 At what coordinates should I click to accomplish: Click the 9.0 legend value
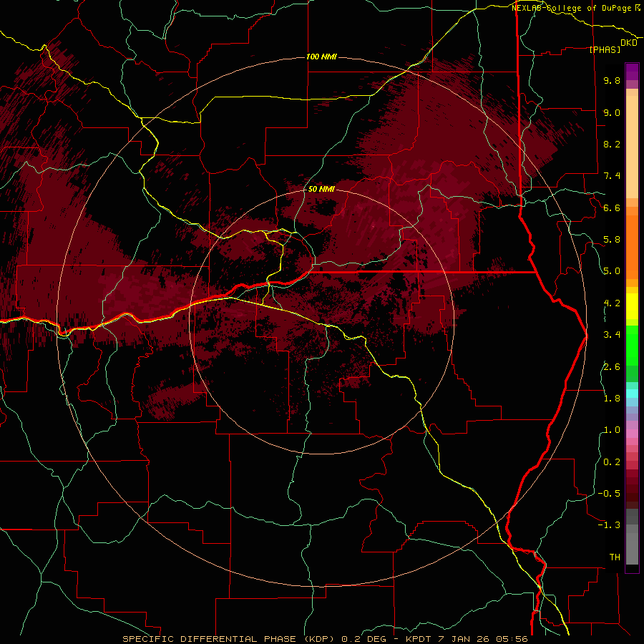pos(612,113)
